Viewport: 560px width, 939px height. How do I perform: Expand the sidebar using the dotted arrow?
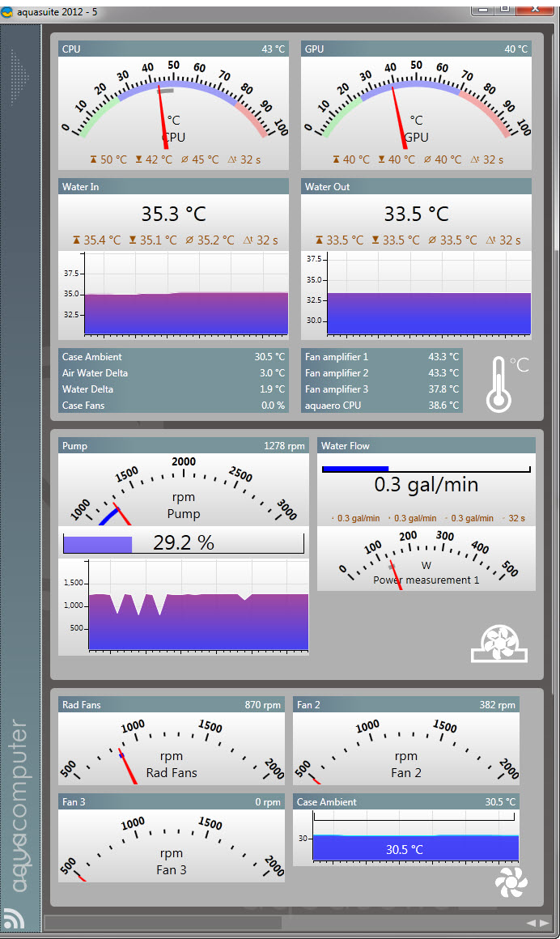(x=20, y=77)
